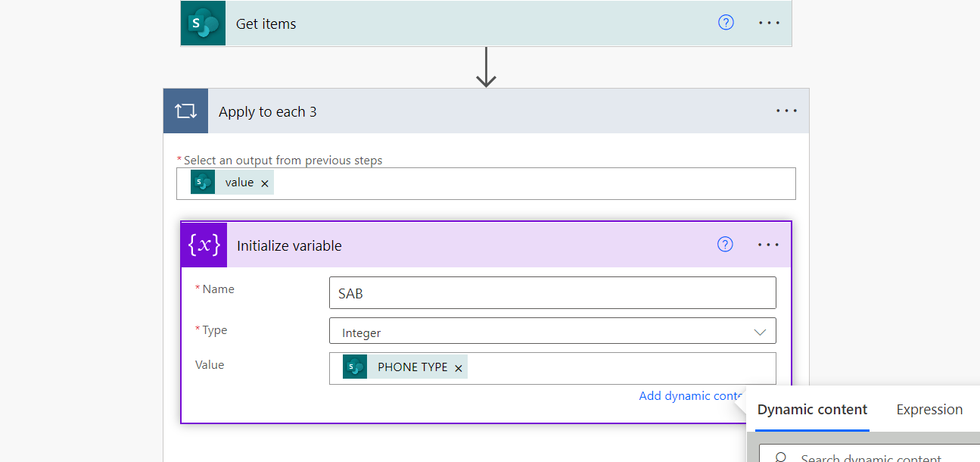980x462 pixels.
Task: Open help for Get items action
Action: point(726,23)
